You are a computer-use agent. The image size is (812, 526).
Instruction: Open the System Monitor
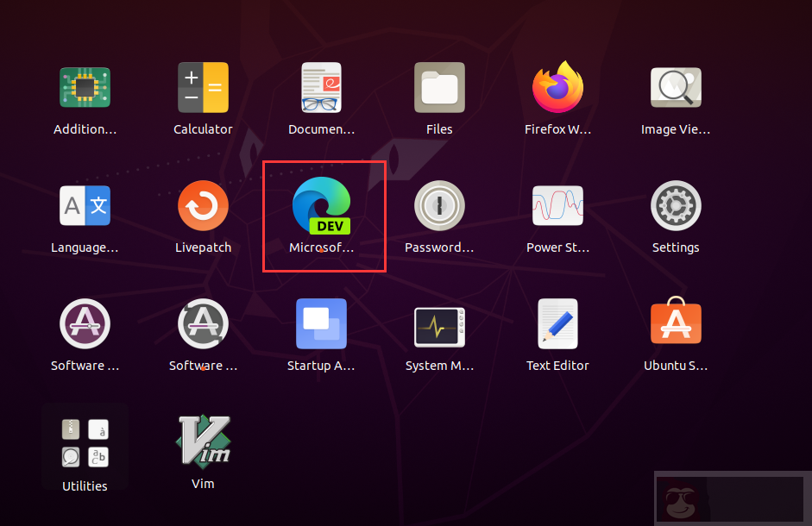(439, 323)
